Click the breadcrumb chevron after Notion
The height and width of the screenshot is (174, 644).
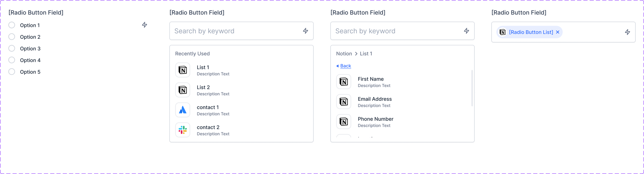[x=356, y=54]
